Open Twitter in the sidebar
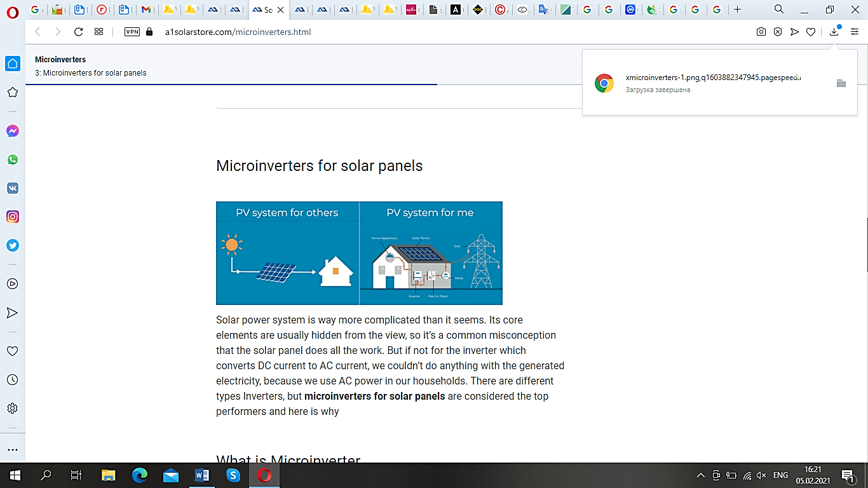This screenshot has height=488, width=868. click(12, 245)
